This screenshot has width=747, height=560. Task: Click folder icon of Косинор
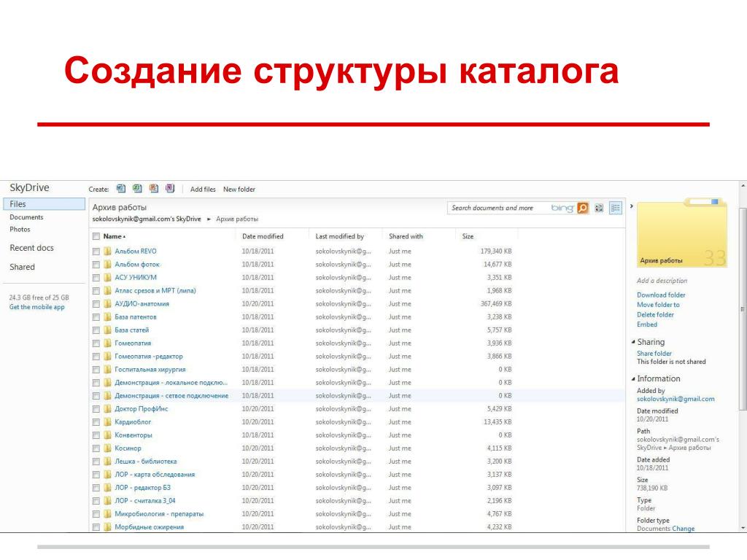point(108,448)
